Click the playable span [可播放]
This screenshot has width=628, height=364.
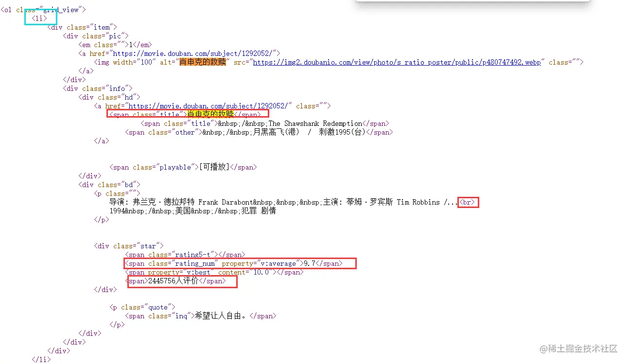coord(183,167)
